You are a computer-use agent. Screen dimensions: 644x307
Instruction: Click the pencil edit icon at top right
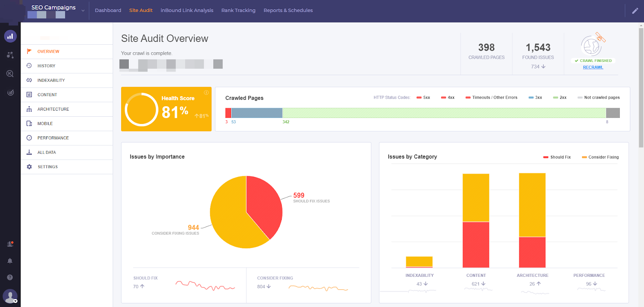click(635, 11)
